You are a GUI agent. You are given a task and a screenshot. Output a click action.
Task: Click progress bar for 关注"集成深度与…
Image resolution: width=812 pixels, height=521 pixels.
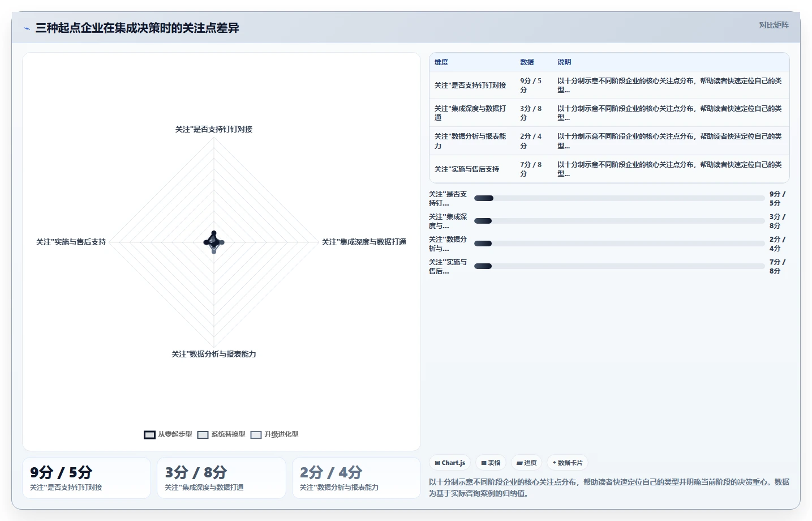tap(620, 221)
